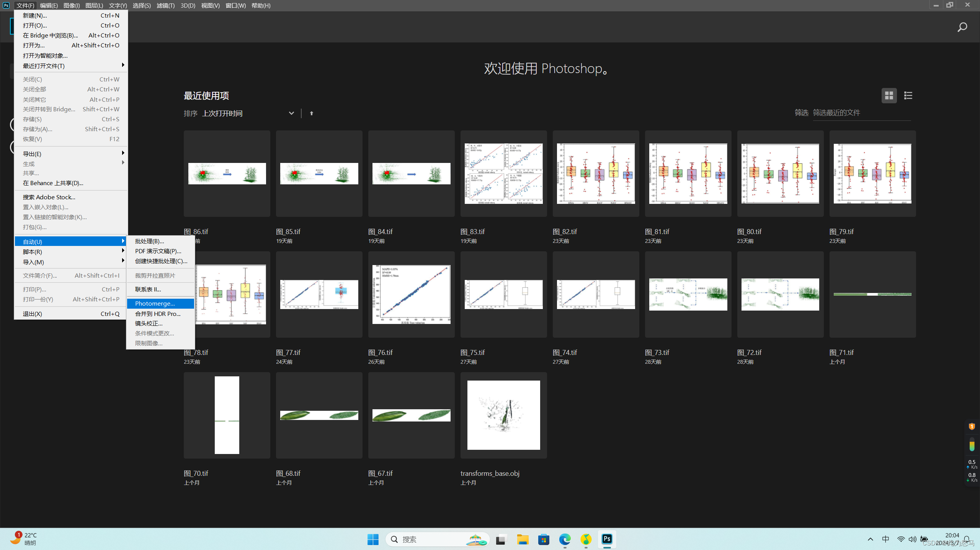Switch to grid view of recent files
Image resolution: width=980 pixels, height=550 pixels.
point(889,95)
